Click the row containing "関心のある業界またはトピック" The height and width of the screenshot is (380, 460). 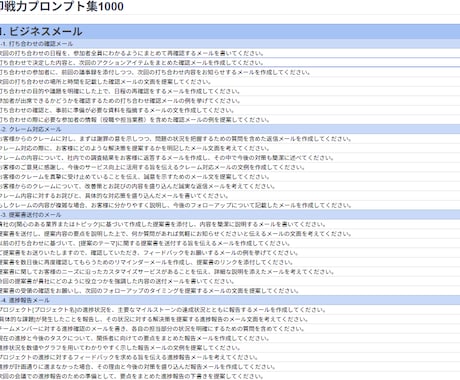point(230,224)
